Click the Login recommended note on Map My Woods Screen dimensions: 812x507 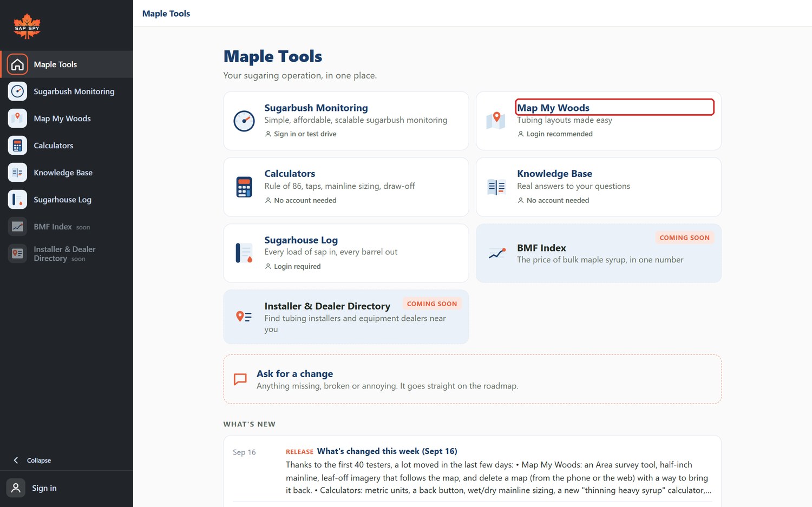pos(559,134)
